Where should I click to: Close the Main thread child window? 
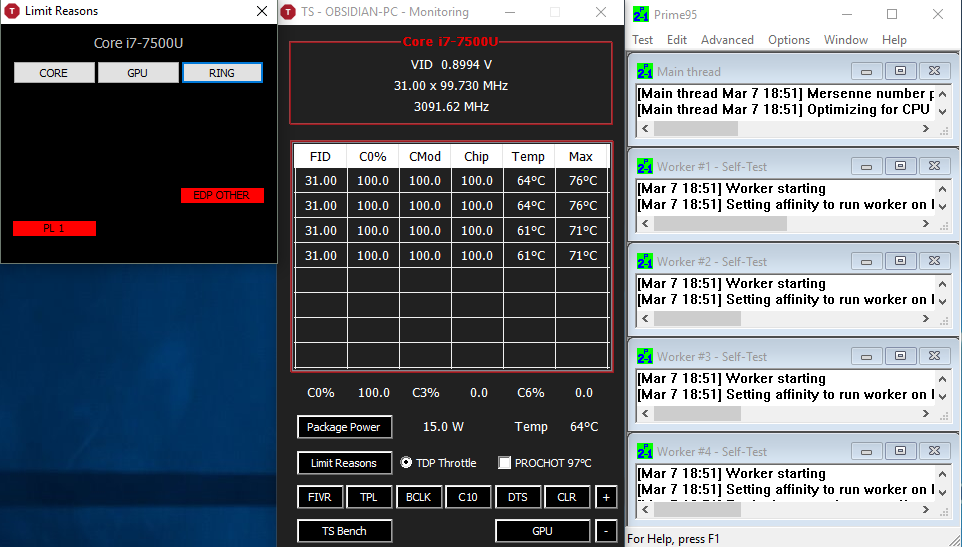click(934, 71)
